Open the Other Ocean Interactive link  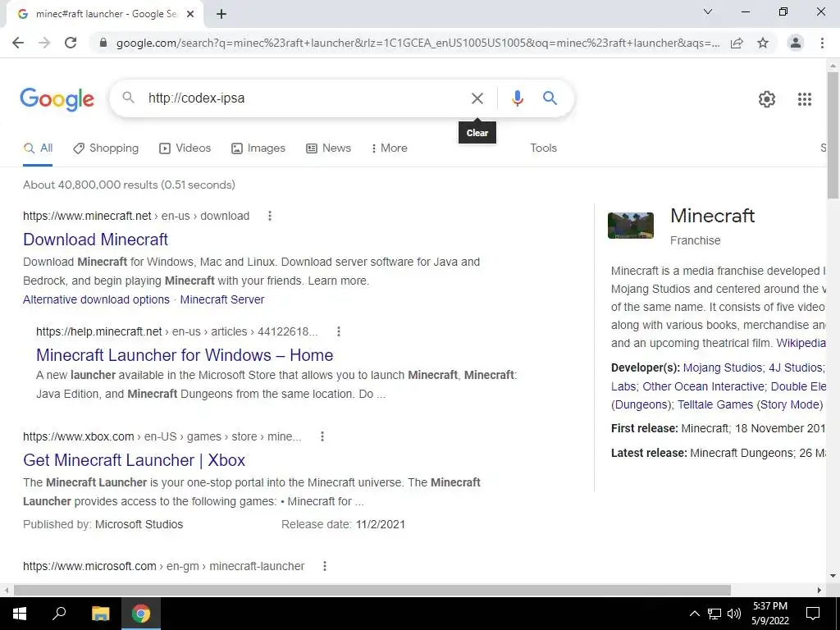[704, 387]
